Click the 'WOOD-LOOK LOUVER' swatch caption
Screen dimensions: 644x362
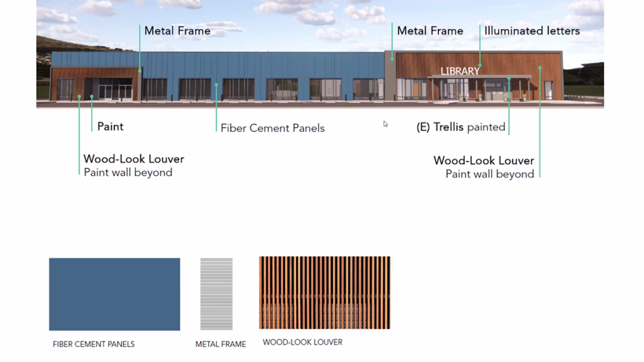coord(303,343)
